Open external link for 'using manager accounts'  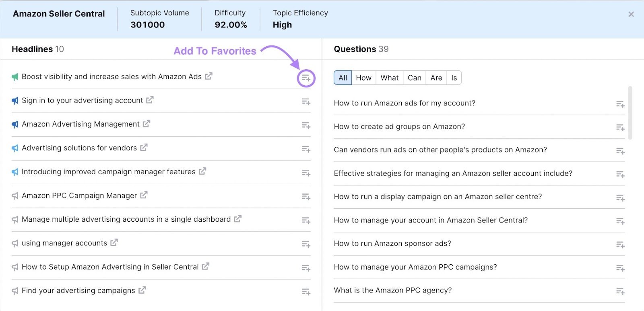114,243
